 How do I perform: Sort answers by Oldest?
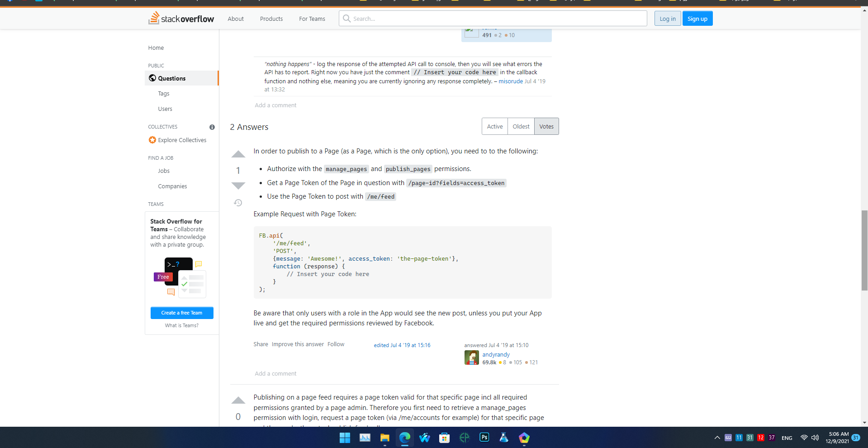(x=521, y=126)
